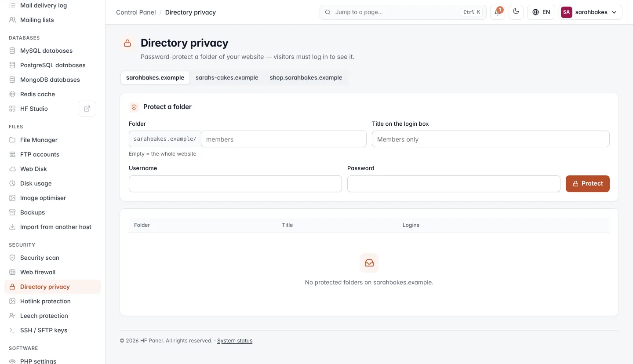Click the Web firewall icon

click(x=12, y=272)
